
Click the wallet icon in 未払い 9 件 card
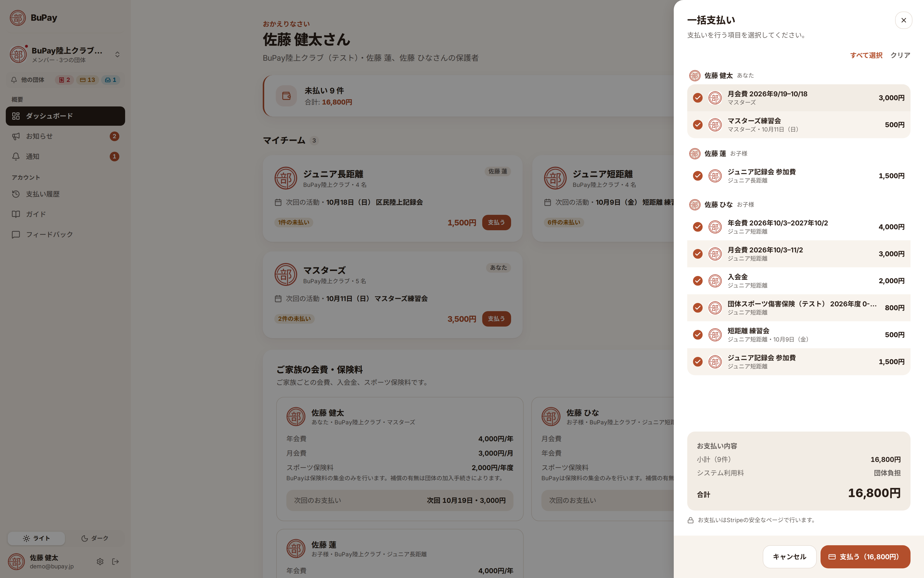click(x=286, y=96)
